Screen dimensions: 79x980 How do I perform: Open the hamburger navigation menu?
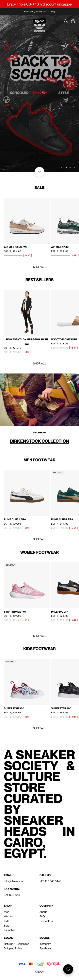click(x=6, y=21)
